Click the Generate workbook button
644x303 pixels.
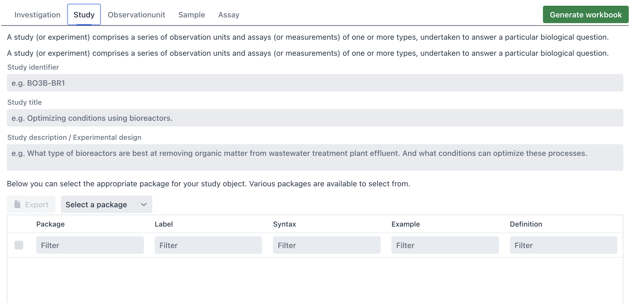click(x=586, y=14)
